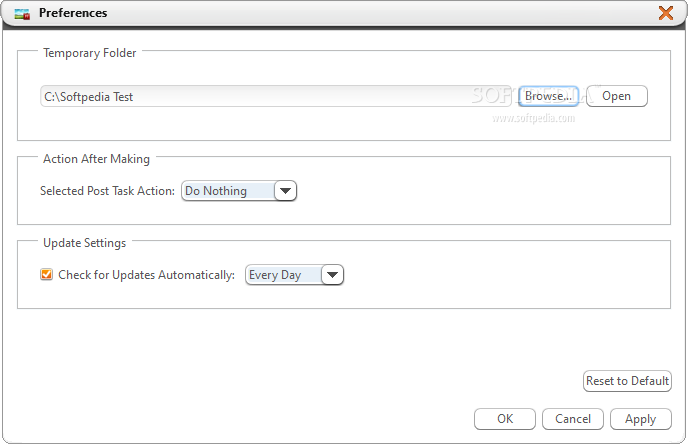
Task: Click the Update Settings group heading
Action: click(84, 243)
